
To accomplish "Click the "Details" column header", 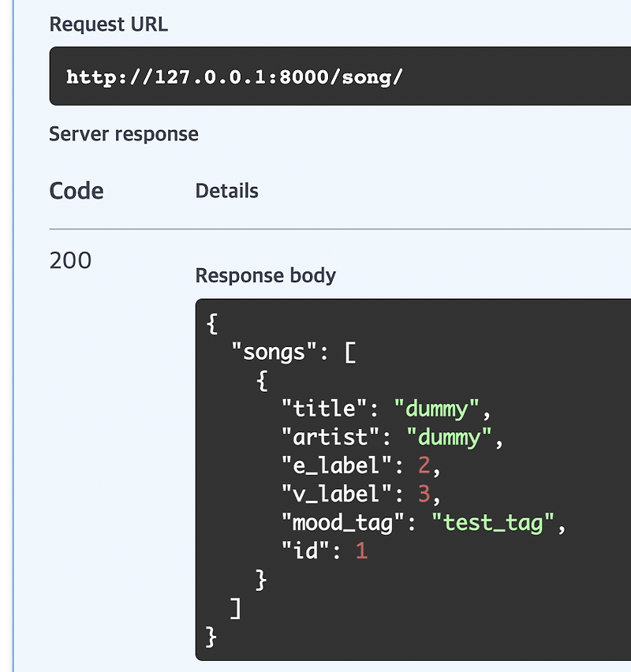I will (x=226, y=191).
